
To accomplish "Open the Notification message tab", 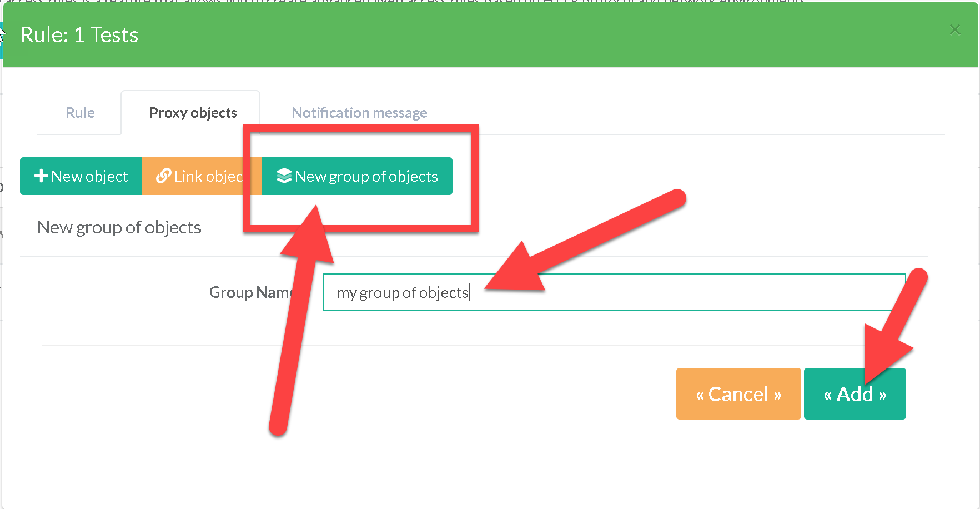I will point(359,113).
